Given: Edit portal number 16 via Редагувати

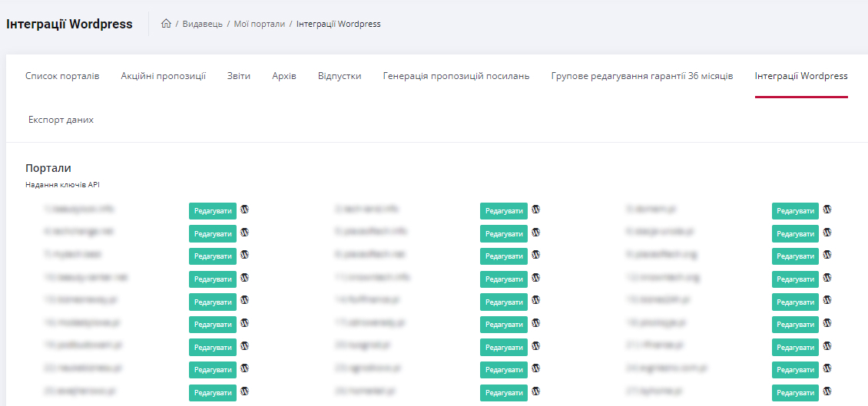Looking at the screenshot, I should 213,324.
